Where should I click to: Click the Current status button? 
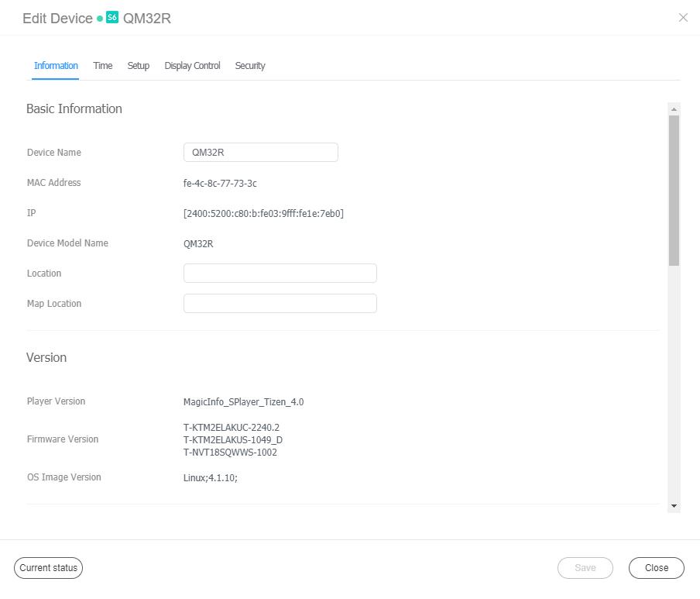click(x=48, y=567)
